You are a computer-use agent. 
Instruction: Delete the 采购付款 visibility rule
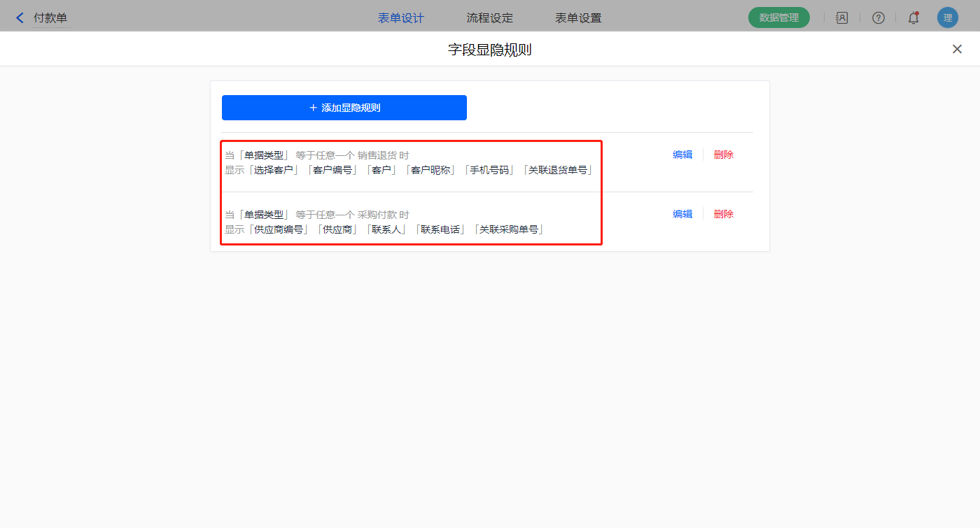click(723, 214)
